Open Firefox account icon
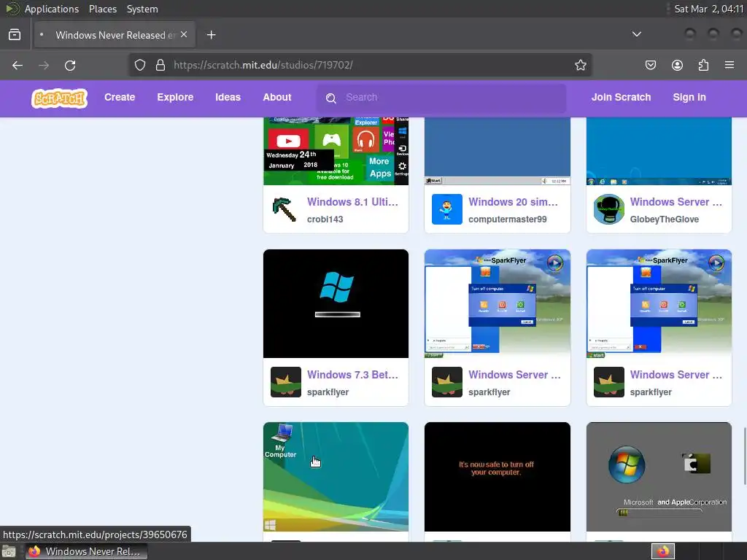 click(x=677, y=65)
